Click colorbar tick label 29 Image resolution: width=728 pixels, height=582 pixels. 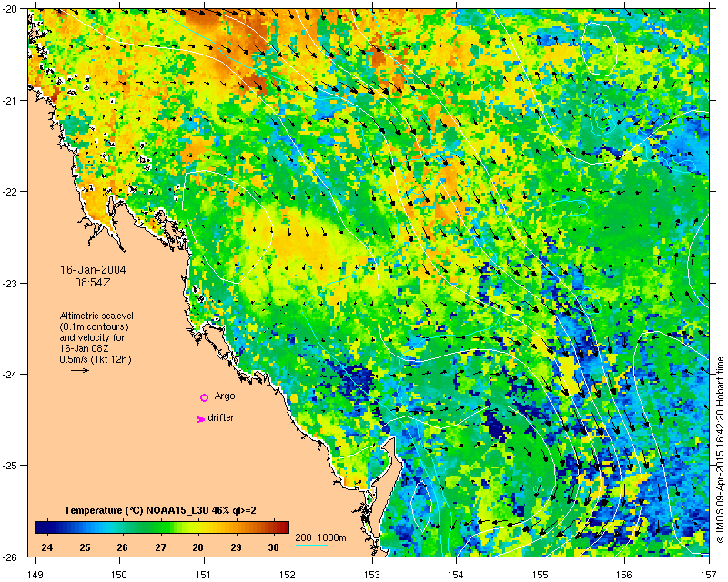[236, 547]
